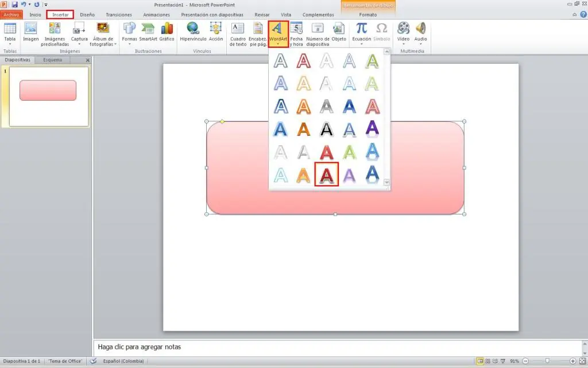Image resolution: width=588 pixels, height=368 pixels.
Task: Open the Formas shapes gallery
Action: click(129, 33)
